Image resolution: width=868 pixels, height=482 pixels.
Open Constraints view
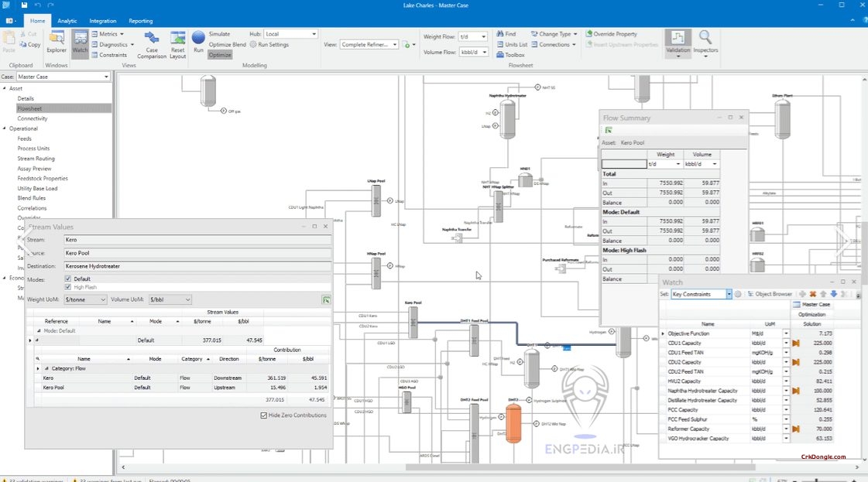point(109,55)
